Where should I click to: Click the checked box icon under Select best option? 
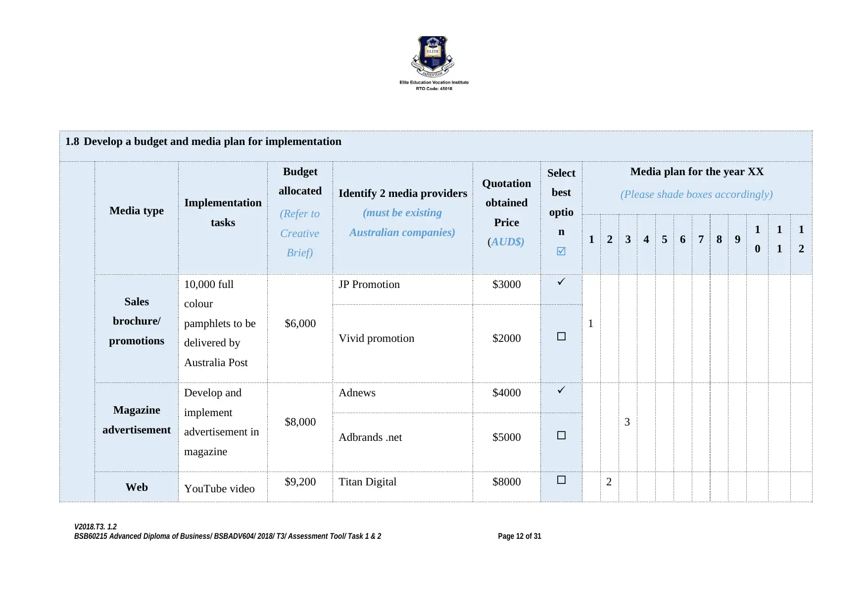[x=561, y=251]
